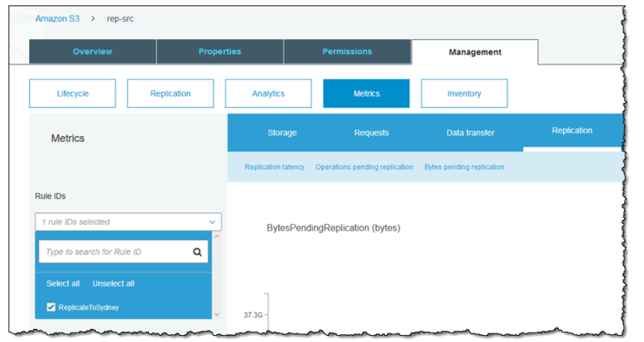Click the 37.3G axis label
Viewport: 644px width, 342px height.
pyautogui.click(x=253, y=315)
